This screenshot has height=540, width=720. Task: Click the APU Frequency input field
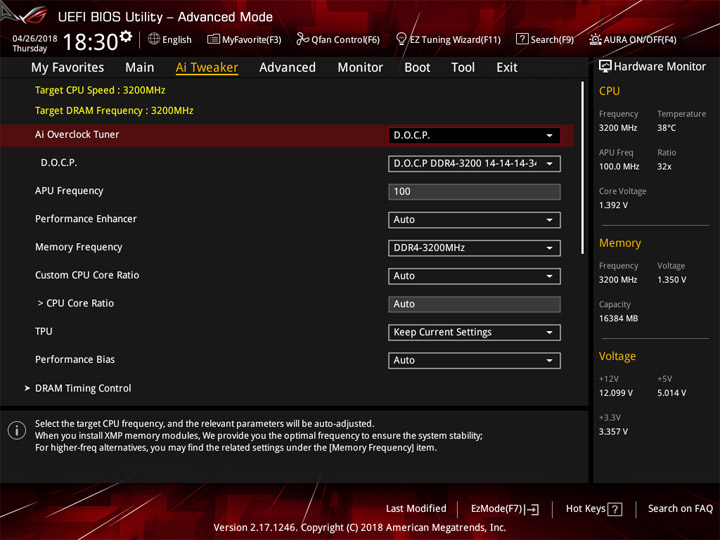point(474,192)
